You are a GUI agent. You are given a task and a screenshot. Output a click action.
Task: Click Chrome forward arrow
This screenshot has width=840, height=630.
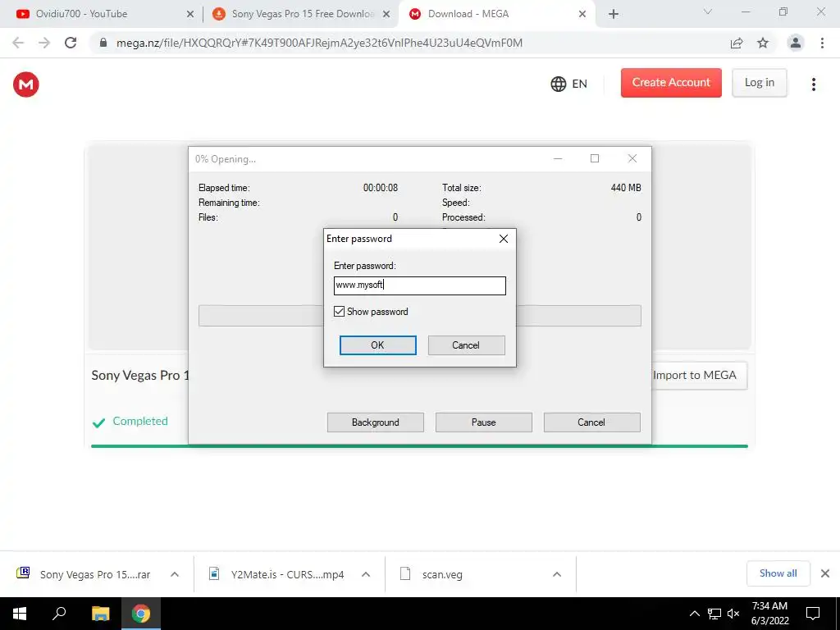(44, 43)
